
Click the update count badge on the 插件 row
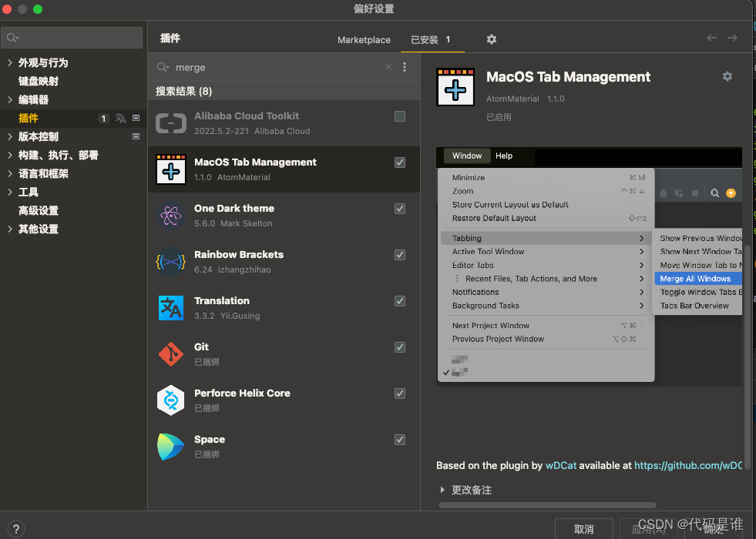tap(103, 119)
